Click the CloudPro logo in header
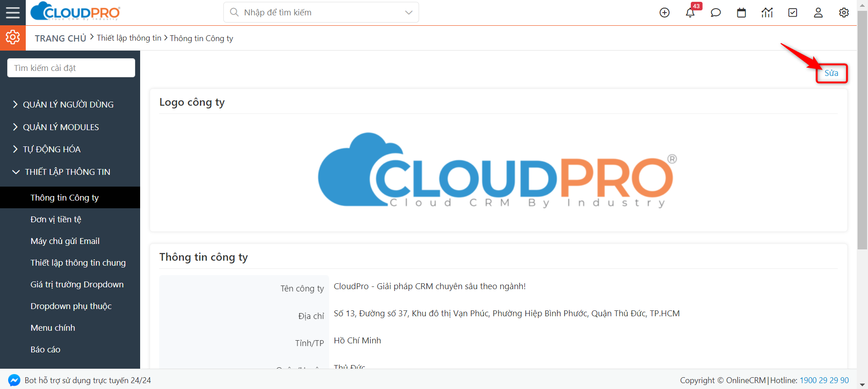The height and width of the screenshot is (389, 868). (75, 11)
